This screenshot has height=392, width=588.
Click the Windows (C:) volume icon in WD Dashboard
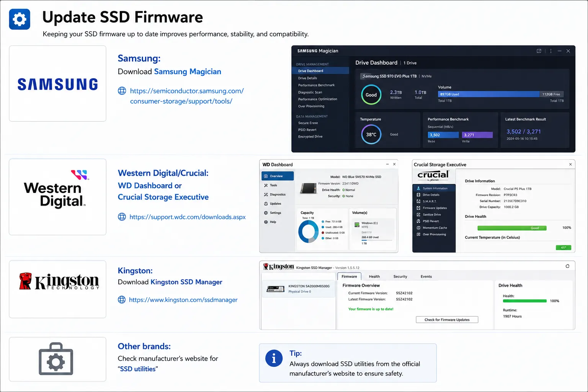pyautogui.click(x=357, y=224)
